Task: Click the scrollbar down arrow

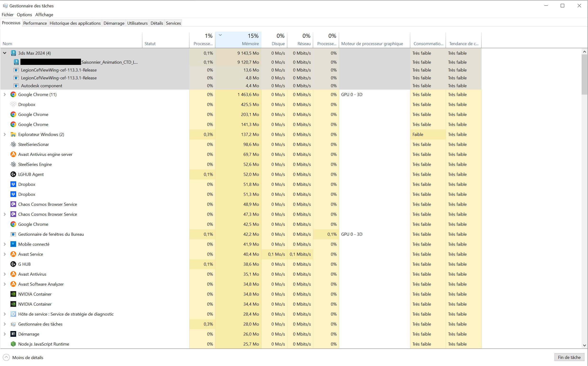Action: coord(584,345)
